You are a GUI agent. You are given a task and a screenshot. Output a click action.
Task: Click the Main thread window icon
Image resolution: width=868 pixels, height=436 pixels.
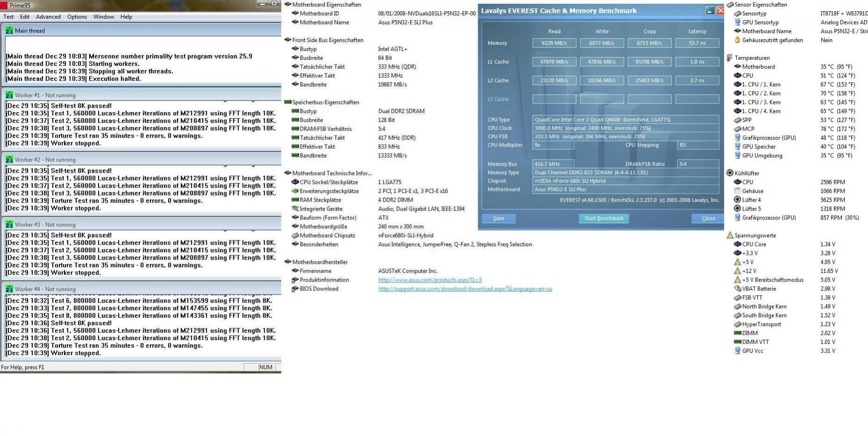9,30
